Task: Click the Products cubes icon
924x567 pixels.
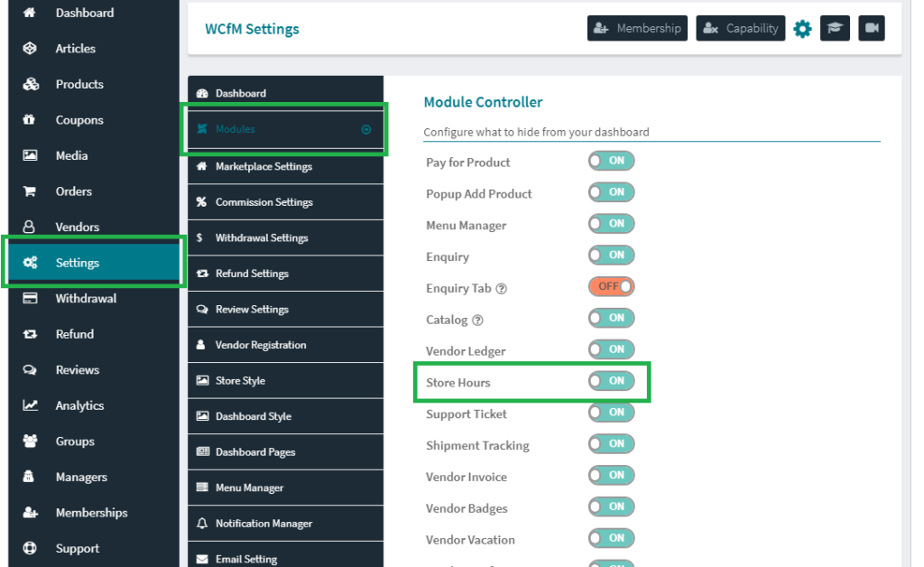Action: (31, 84)
